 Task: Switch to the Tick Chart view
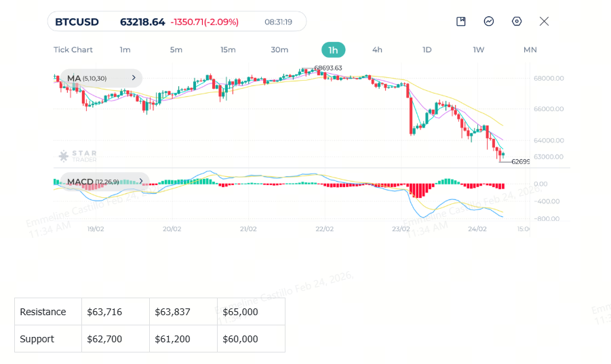pos(73,50)
